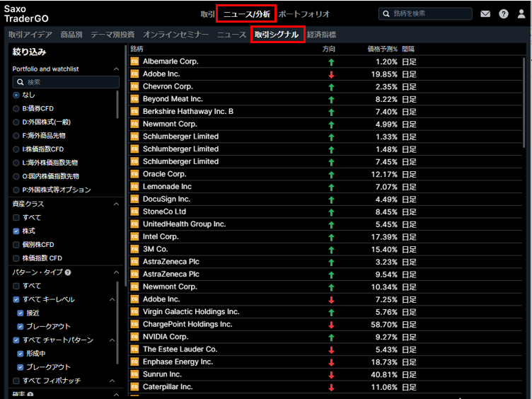Collapse the 資産クラス section
Screen dimensions: 532x399
pos(116,204)
